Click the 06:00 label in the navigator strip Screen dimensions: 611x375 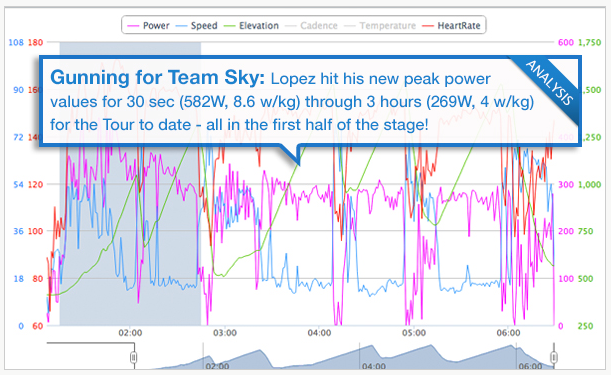point(530,366)
